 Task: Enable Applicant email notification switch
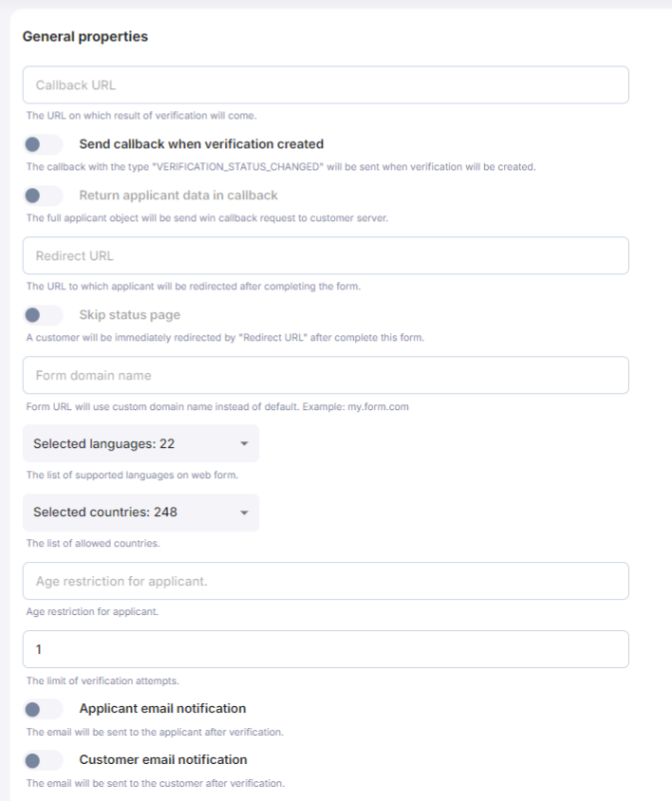coord(42,709)
